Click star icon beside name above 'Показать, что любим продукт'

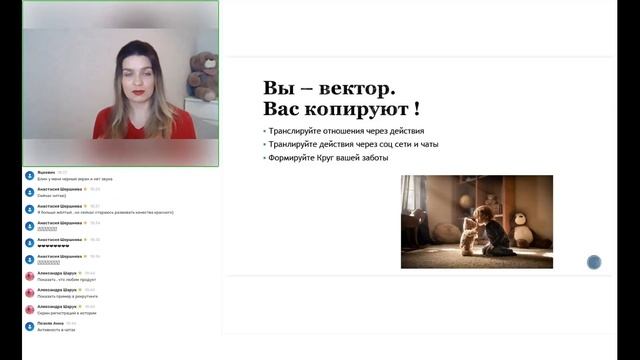[80, 273]
